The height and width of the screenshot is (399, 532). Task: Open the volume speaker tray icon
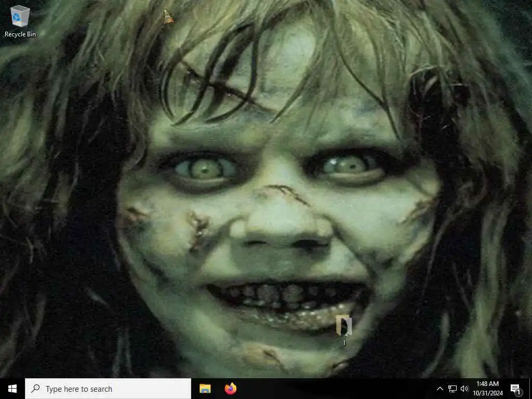(x=464, y=389)
